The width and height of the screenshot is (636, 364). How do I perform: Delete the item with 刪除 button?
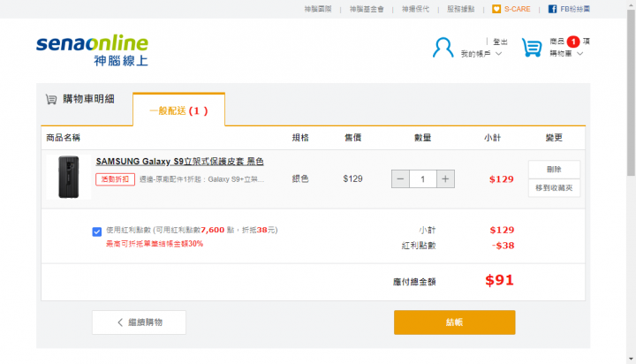click(x=554, y=170)
